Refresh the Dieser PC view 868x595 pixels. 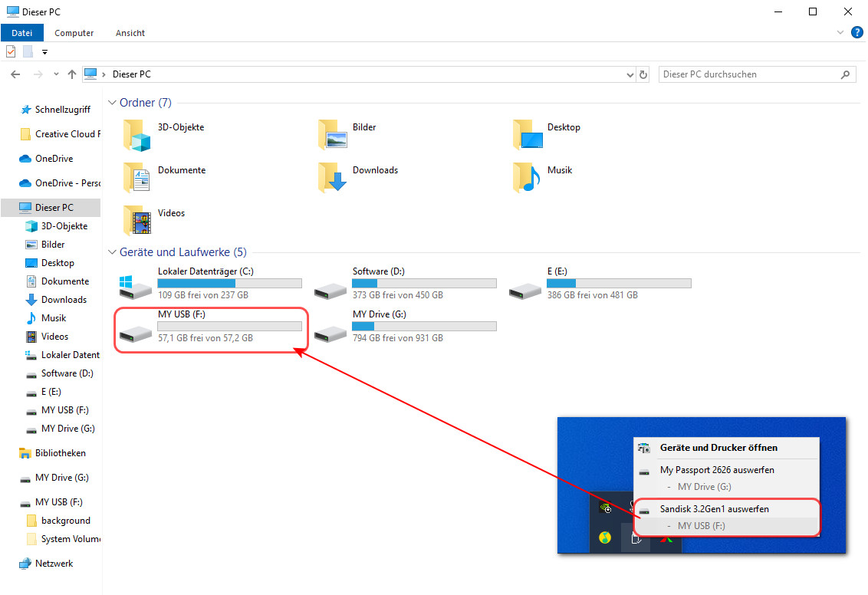coord(643,74)
